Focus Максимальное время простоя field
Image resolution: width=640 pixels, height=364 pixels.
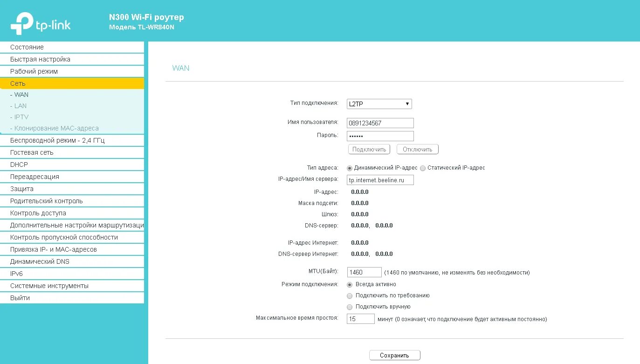tap(361, 319)
